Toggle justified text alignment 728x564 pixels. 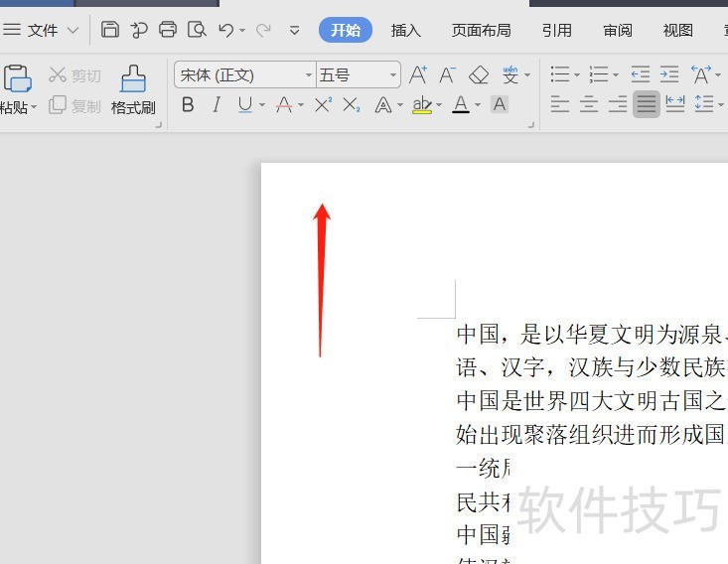(647, 104)
